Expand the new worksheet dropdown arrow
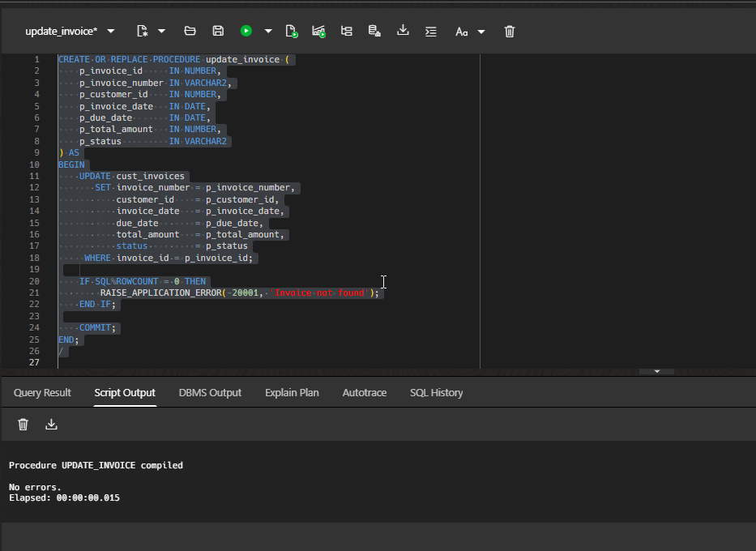The height and width of the screenshot is (551, 756). (x=160, y=31)
